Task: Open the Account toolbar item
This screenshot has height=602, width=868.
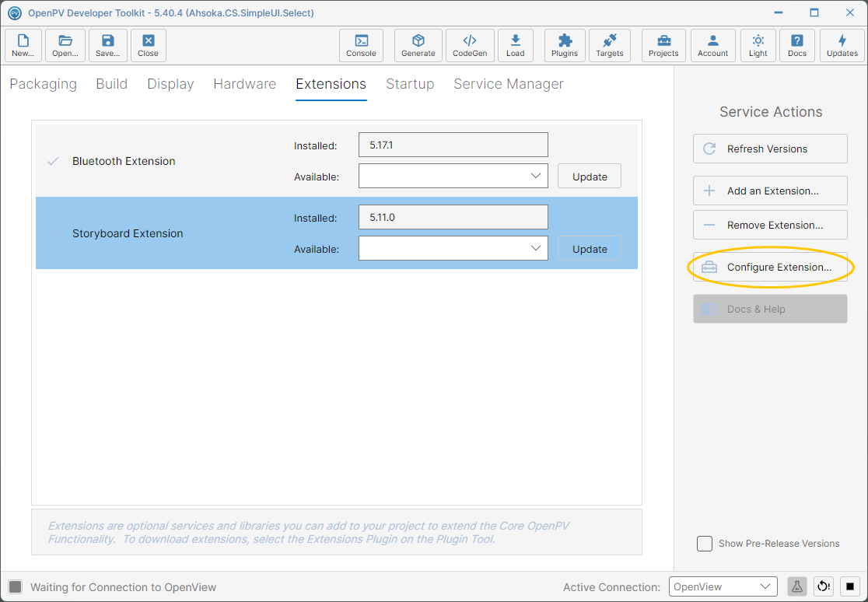Action: click(x=712, y=45)
